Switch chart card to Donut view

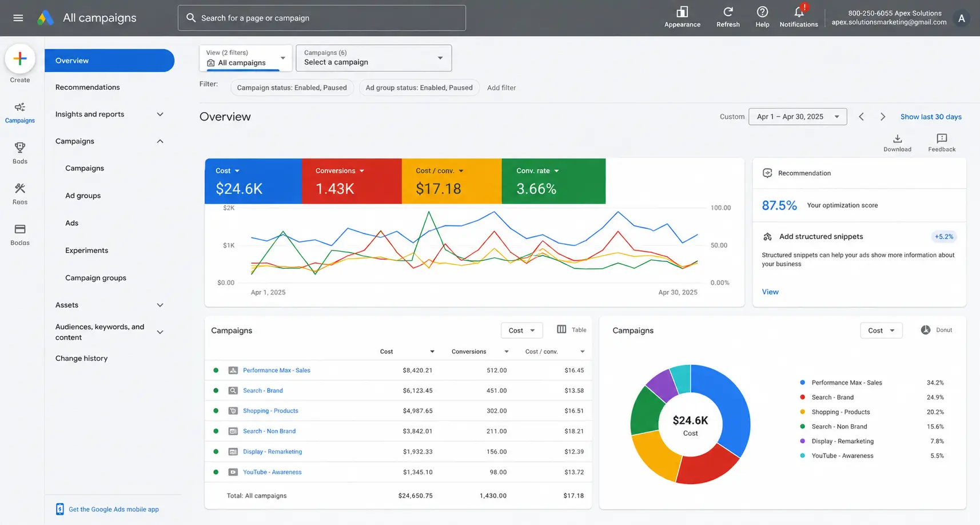point(937,330)
